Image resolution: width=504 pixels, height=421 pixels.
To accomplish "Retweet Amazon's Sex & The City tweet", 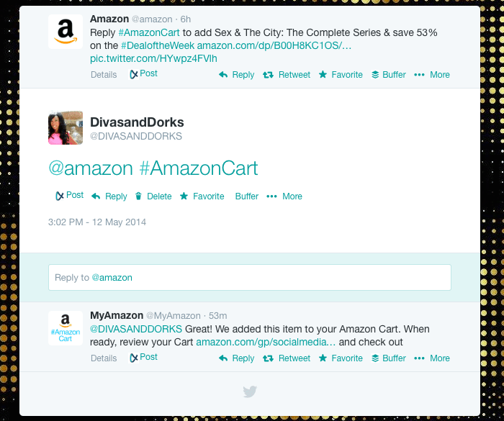I will coord(287,75).
